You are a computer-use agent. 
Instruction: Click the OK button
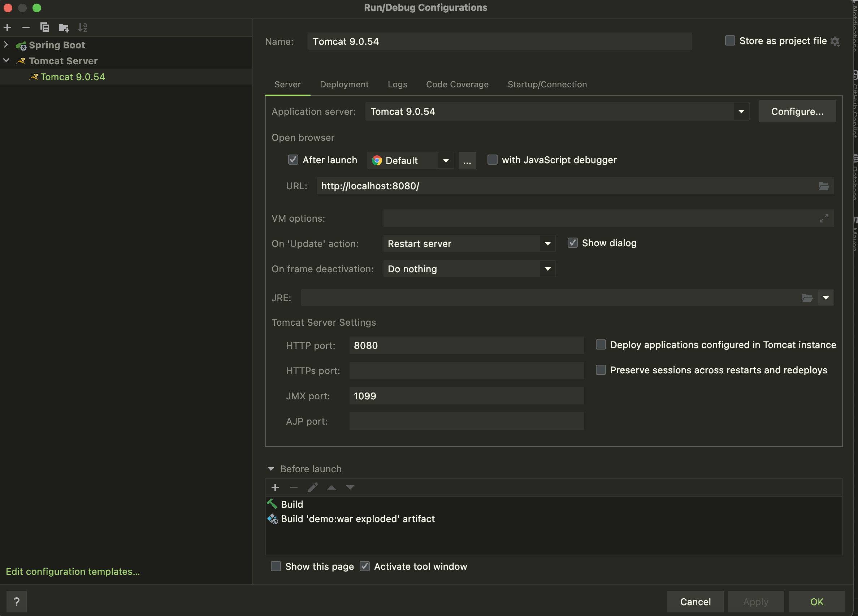click(x=816, y=602)
